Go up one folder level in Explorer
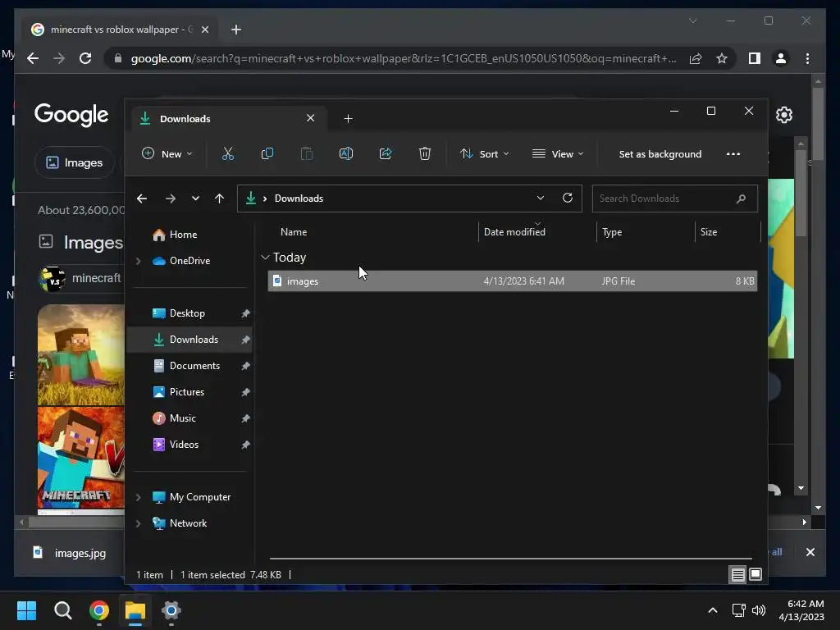Image resolution: width=840 pixels, height=630 pixels. pos(219,199)
